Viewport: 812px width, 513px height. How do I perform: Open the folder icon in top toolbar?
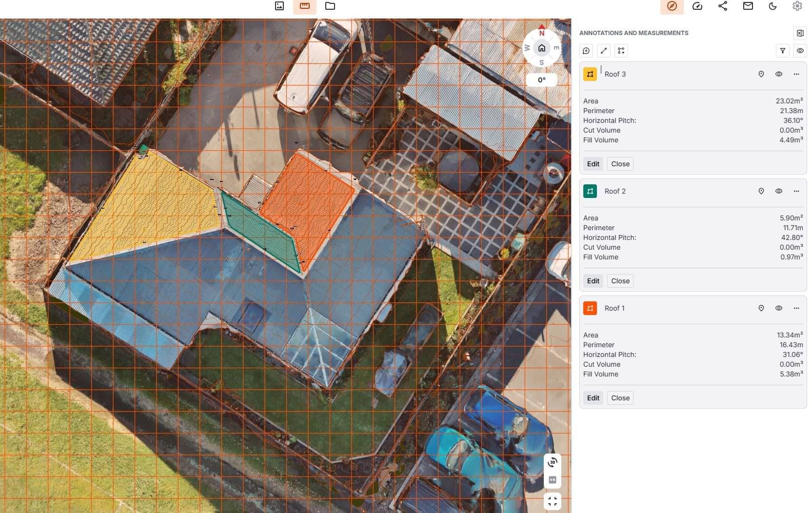coord(330,6)
